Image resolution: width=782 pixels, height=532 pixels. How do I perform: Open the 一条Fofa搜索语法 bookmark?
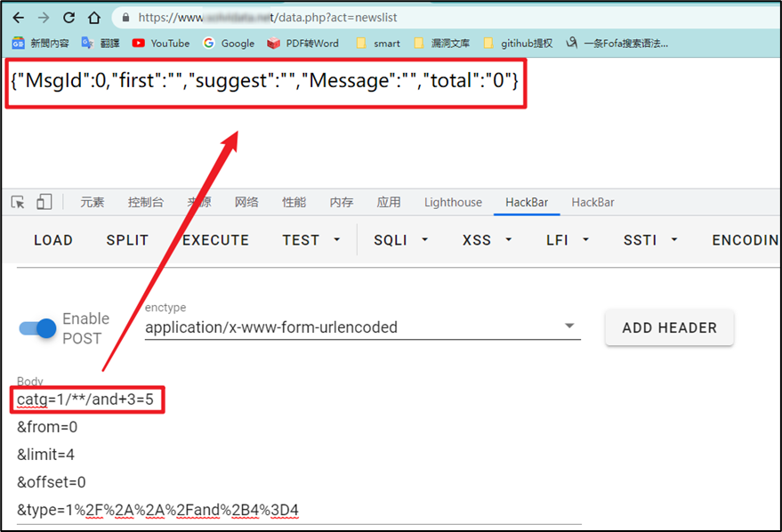pos(617,44)
